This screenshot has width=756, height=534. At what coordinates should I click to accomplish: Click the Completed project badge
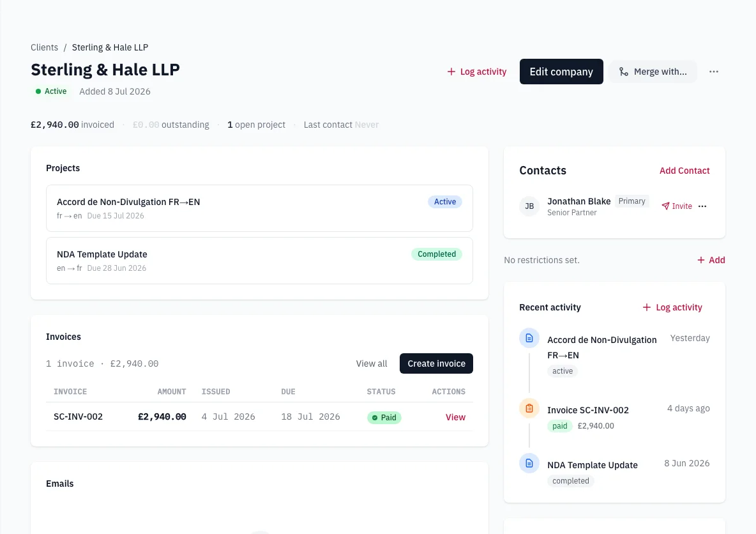(x=436, y=254)
